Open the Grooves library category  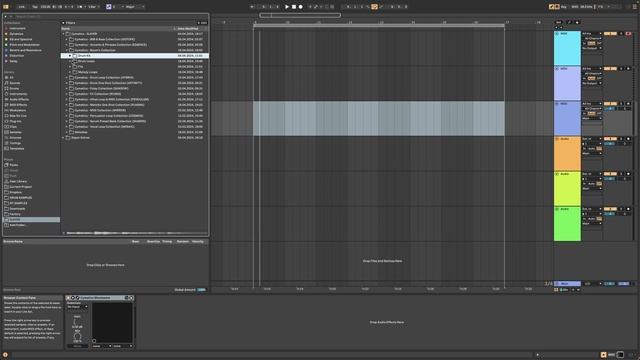tap(16, 138)
